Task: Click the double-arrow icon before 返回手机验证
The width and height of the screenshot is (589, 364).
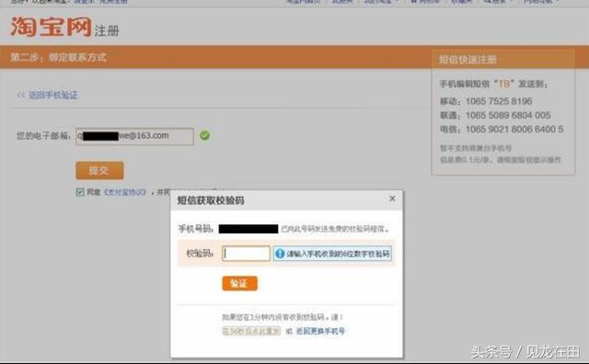Action: coord(21,96)
